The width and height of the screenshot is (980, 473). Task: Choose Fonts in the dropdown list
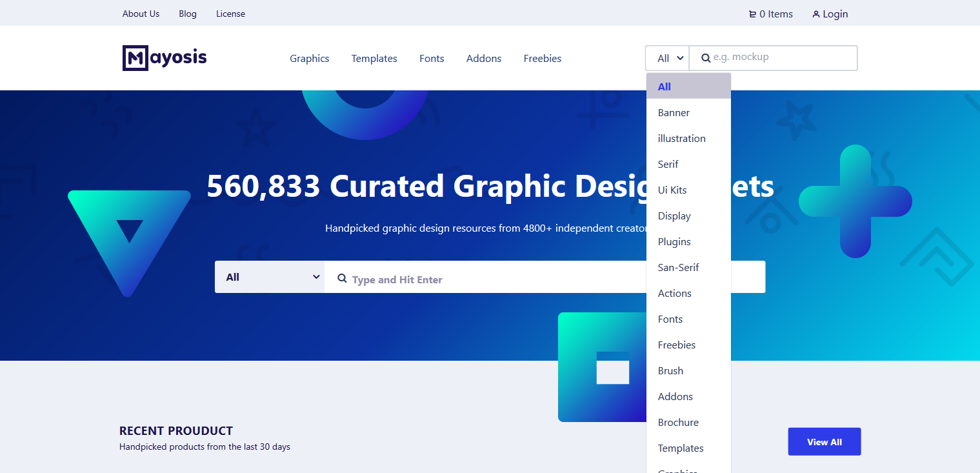[x=688, y=319]
